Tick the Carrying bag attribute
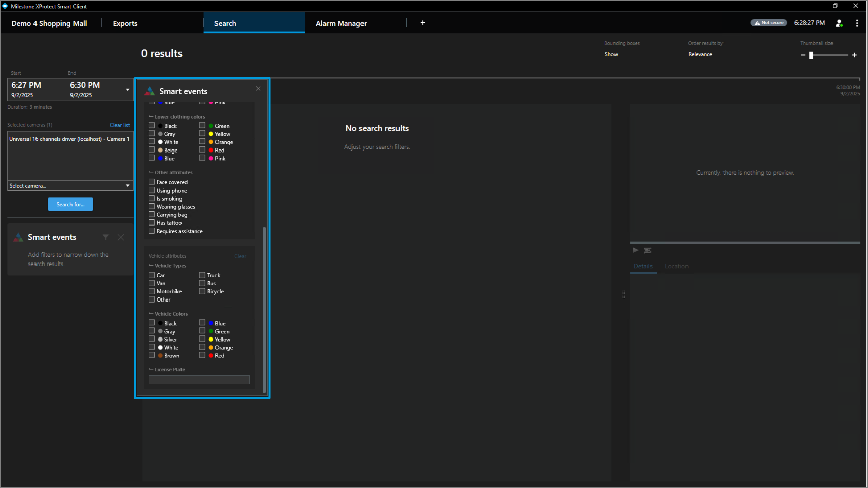The height and width of the screenshot is (488, 868). click(152, 215)
